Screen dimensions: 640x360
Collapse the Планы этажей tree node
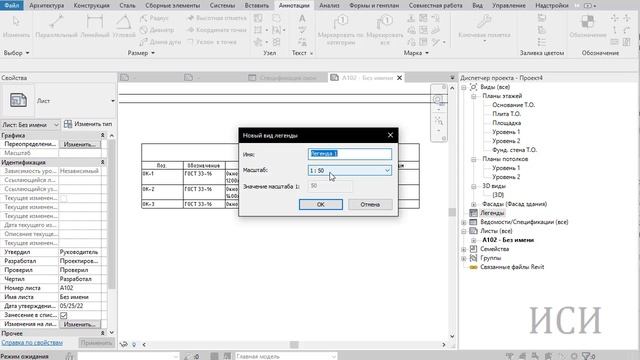(473, 96)
